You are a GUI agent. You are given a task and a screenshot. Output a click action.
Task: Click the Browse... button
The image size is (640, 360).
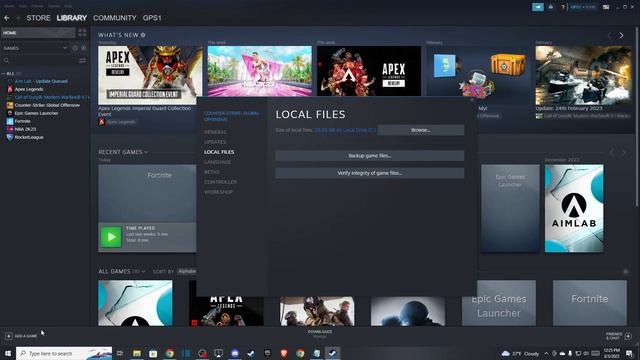click(x=421, y=130)
